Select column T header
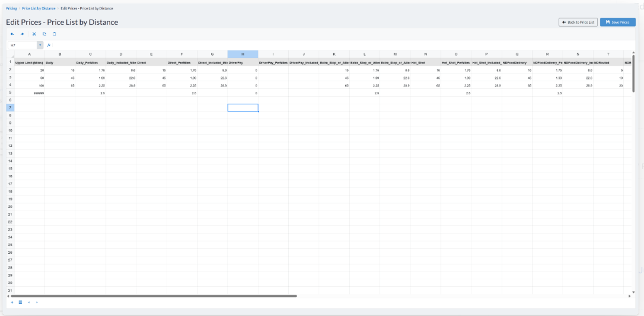Image resolution: width=644 pixels, height=316 pixels. point(608,54)
